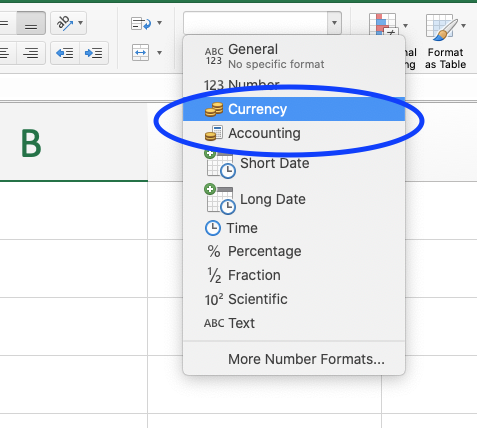Select the Time format
The image size is (477, 428).
point(294,228)
